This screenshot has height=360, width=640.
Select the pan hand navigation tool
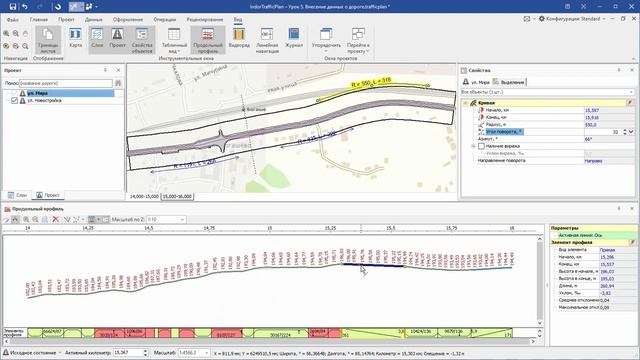[25, 33]
